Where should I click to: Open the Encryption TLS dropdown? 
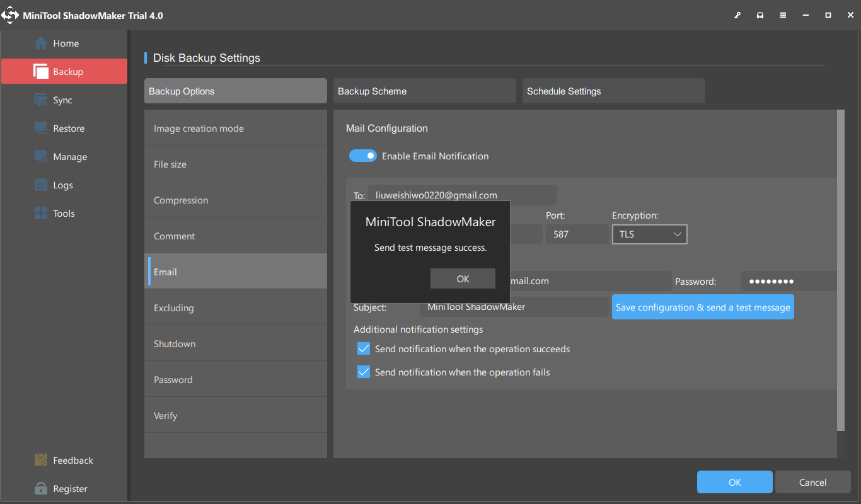click(649, 234)
